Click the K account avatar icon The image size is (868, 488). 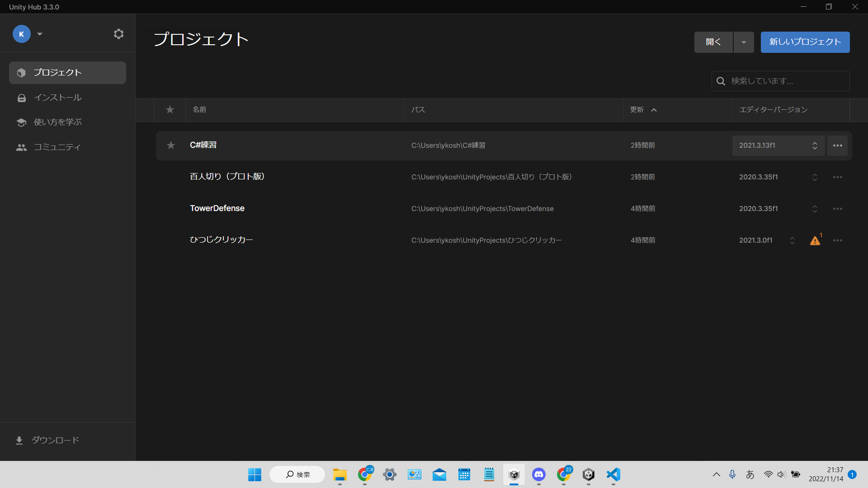click(x=21, y=34)
